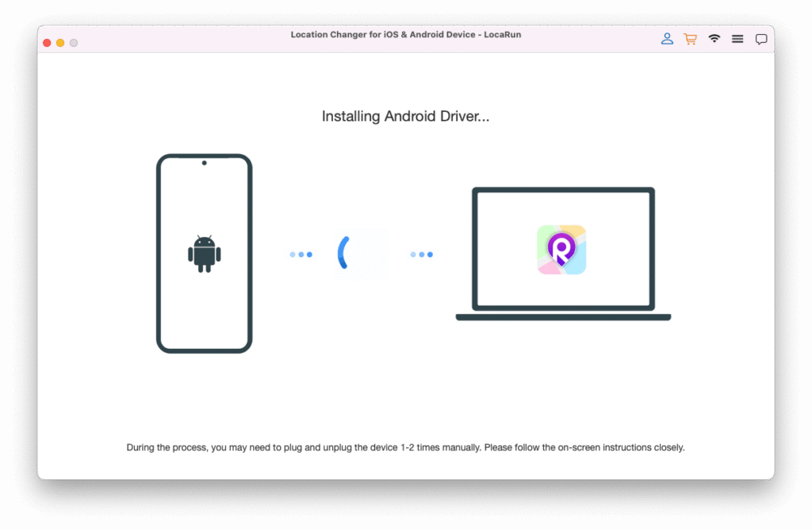Open the feedback chat bubble icon

tap(760, 40)
